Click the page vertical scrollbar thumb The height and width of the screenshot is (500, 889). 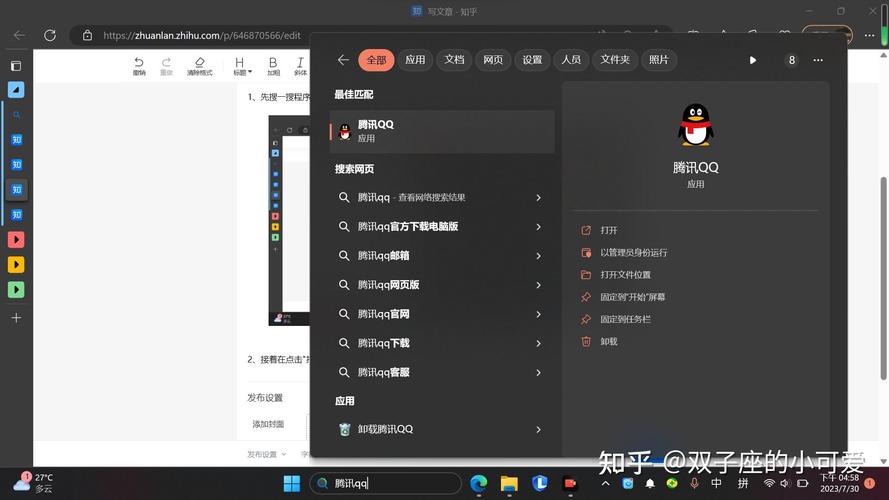(x=883, y=278)
